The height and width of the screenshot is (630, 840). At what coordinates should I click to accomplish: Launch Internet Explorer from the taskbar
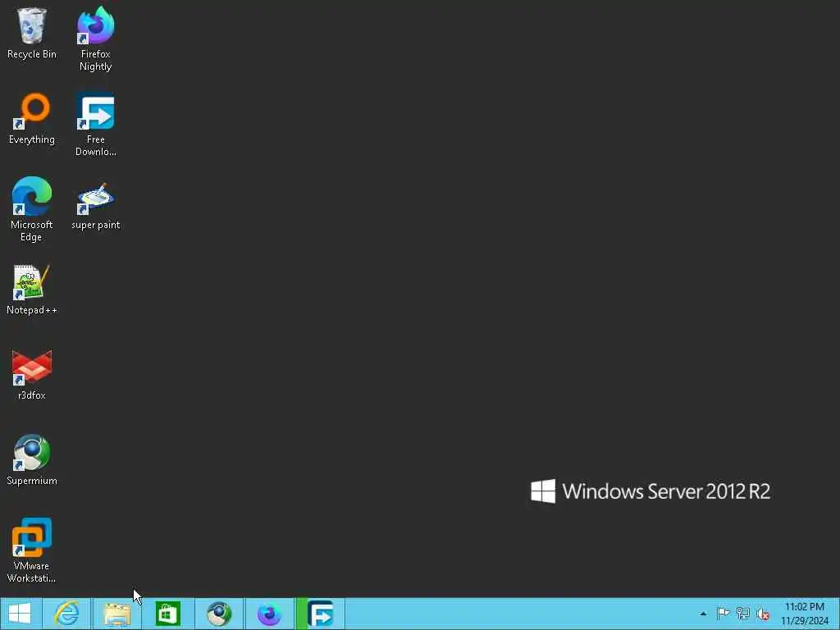[x=67, y=614]
